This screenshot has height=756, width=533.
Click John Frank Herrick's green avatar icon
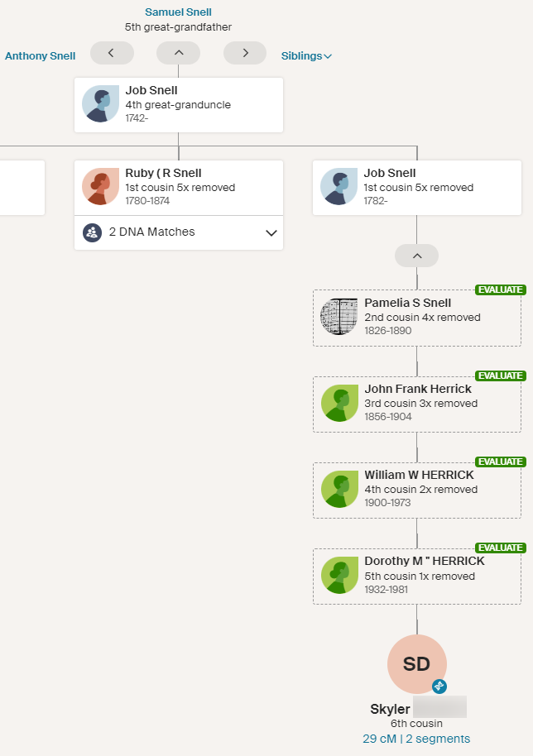pyautogui.click(x=338, y=404)
